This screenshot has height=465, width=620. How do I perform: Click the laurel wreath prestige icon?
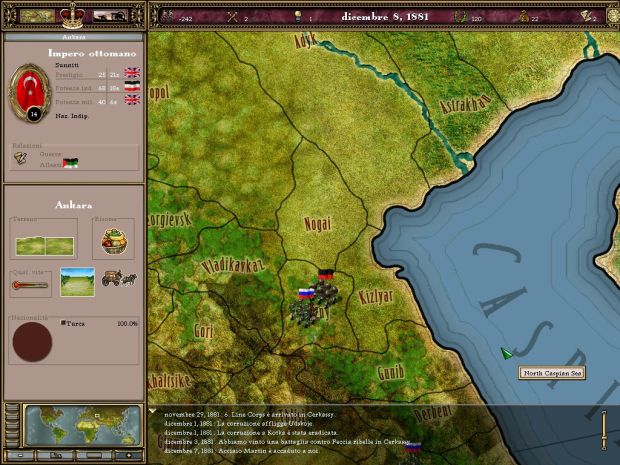460,17
